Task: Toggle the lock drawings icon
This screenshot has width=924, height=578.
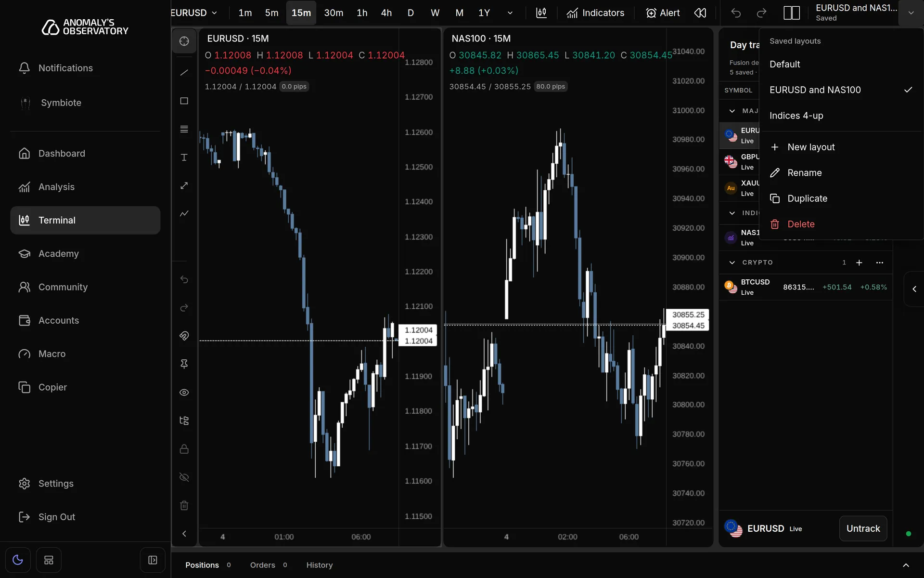Action: (x=184, y=449)
